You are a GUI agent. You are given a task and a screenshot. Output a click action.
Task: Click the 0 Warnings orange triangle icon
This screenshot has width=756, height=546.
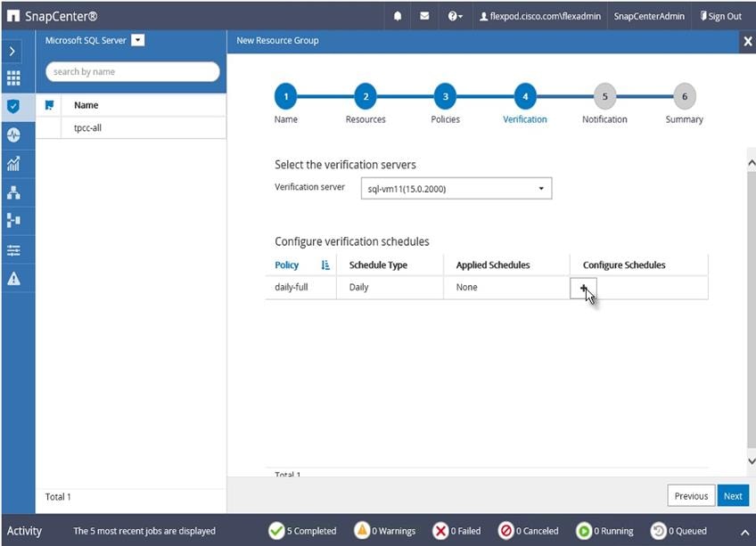362,531
